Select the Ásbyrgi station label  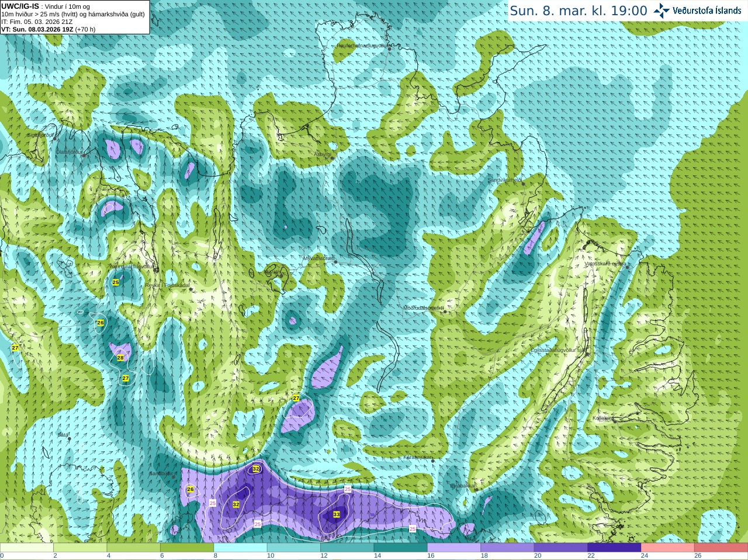click(x=322, y=154)
